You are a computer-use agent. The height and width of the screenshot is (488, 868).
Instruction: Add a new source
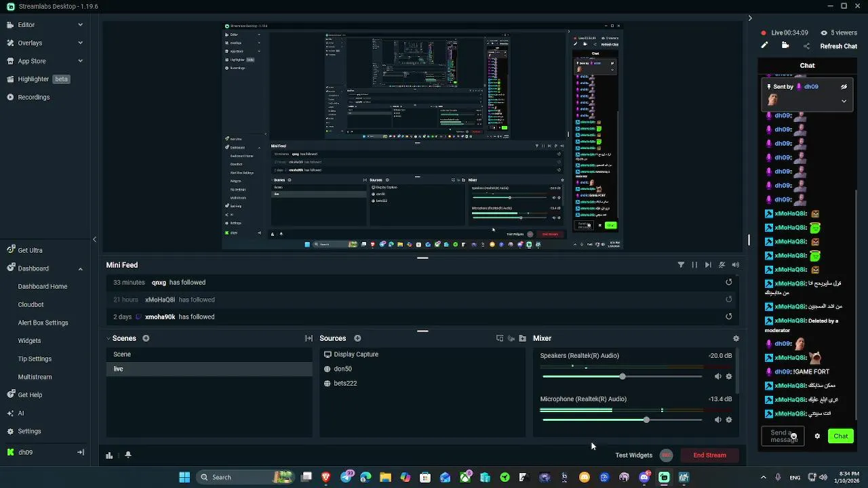point(357,338)
